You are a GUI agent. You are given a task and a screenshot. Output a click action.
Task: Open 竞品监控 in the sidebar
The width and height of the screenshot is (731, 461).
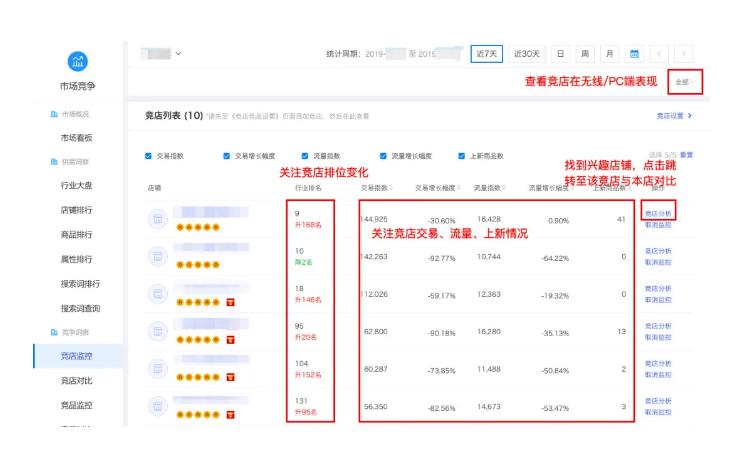76,406
